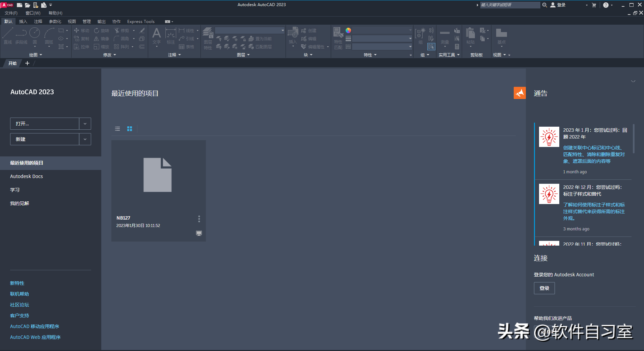This screenshot has width=644, height=351.
Task: Choose the Rotate (旋转) tool
Action: coord(102,30)
